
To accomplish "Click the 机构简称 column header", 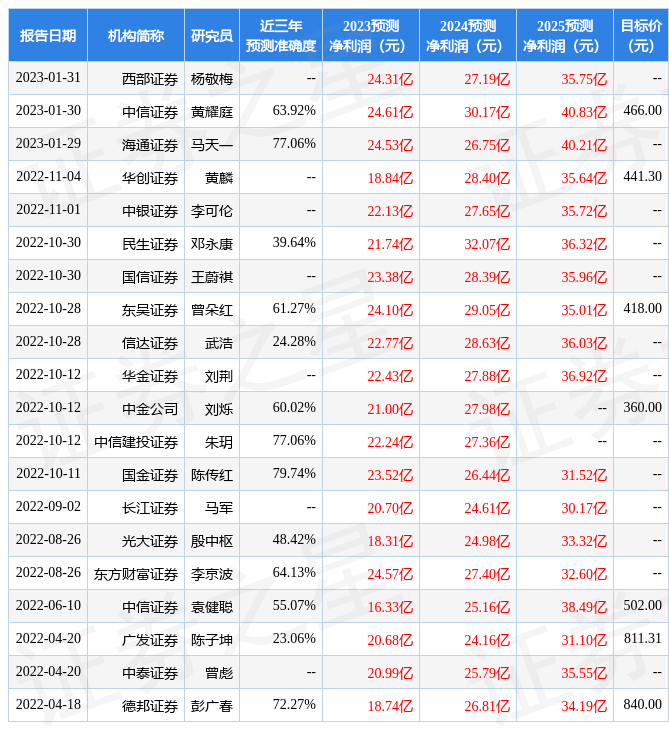I will click(136, 35).
